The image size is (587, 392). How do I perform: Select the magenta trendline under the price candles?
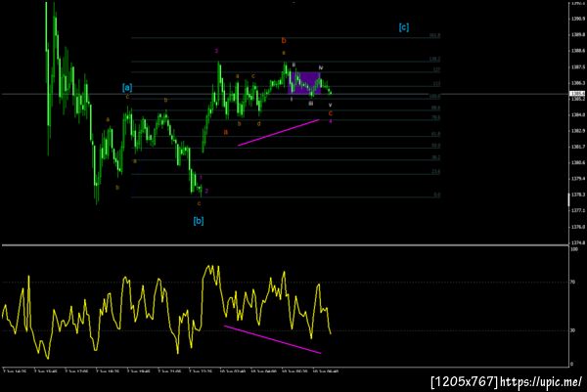278,132
